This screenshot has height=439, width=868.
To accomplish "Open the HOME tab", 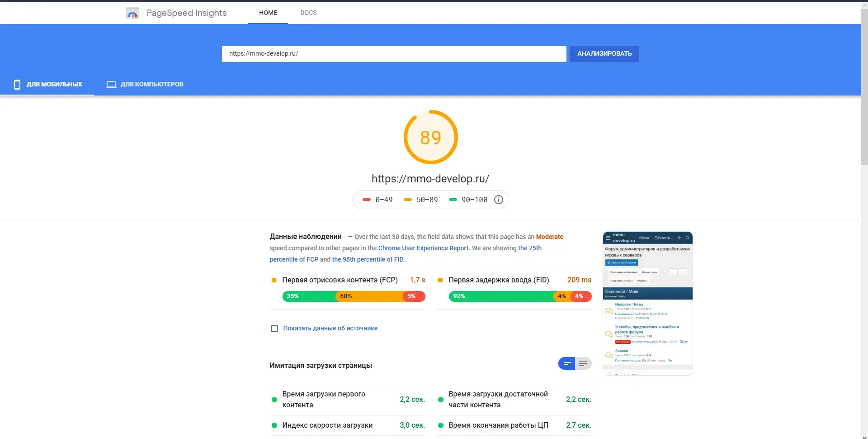I will [268, 13].
